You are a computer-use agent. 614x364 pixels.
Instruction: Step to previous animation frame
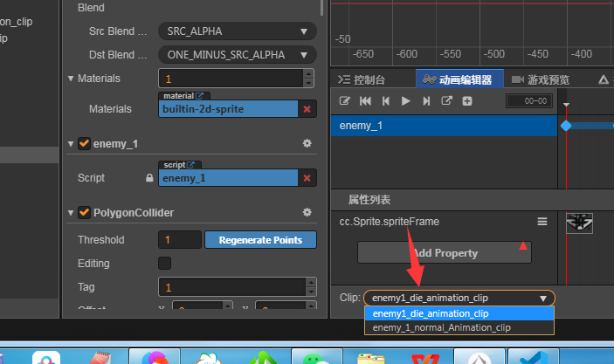385,101
